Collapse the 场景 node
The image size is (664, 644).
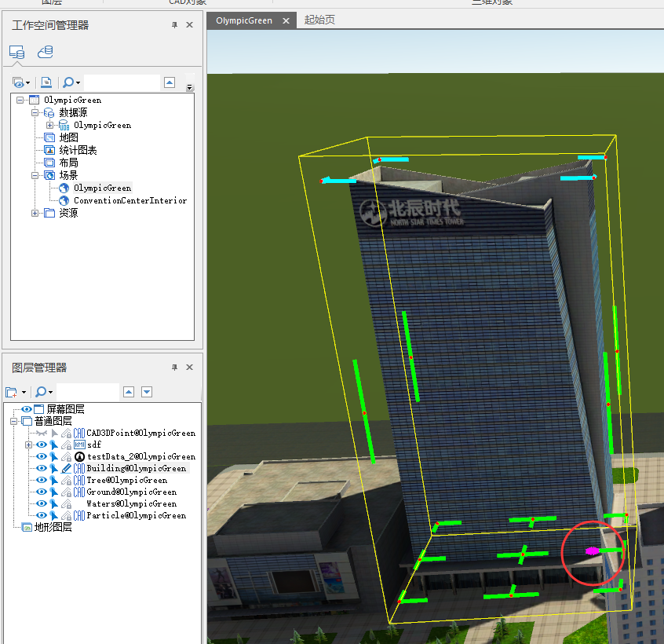(35, 175)
